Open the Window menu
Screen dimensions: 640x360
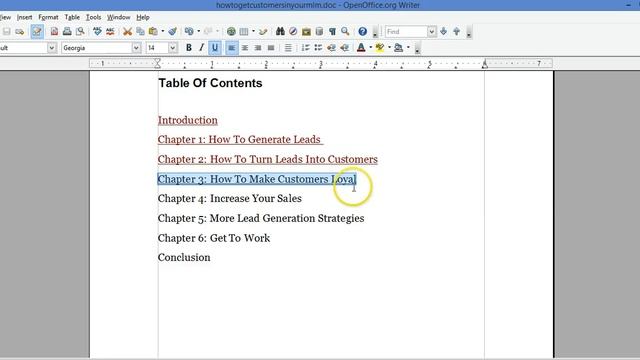click(118, 17)
